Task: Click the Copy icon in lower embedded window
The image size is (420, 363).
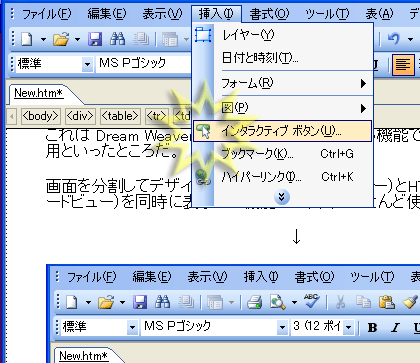Action: pyautogui.click(x=363, y=302)
